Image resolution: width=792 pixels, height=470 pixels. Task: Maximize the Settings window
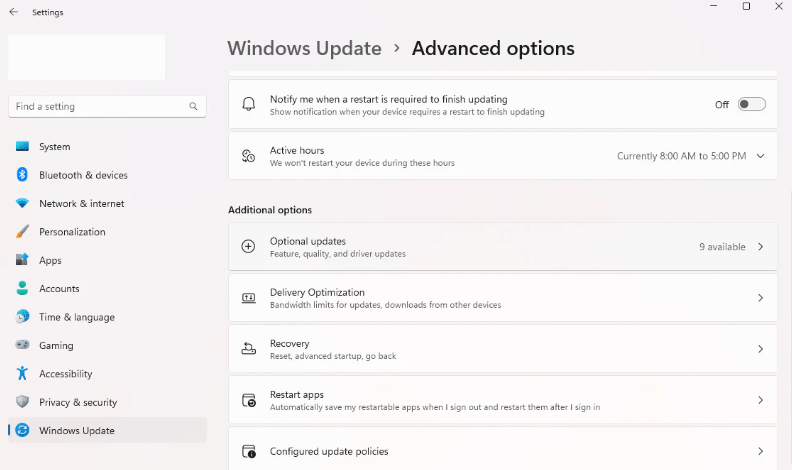click(x=746, y=6)
